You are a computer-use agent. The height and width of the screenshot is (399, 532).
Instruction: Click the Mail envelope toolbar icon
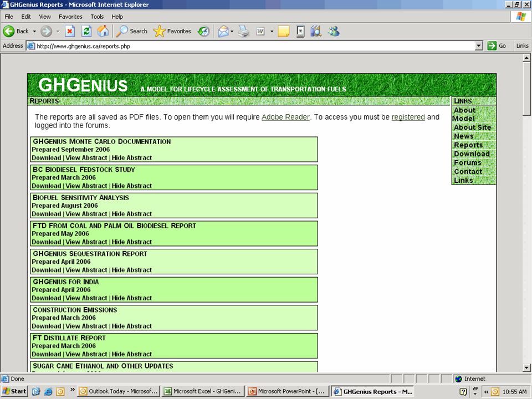223,32
